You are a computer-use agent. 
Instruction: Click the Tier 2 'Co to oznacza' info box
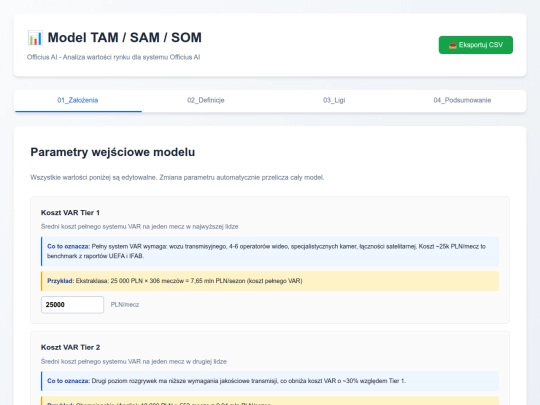coord(270,381)
